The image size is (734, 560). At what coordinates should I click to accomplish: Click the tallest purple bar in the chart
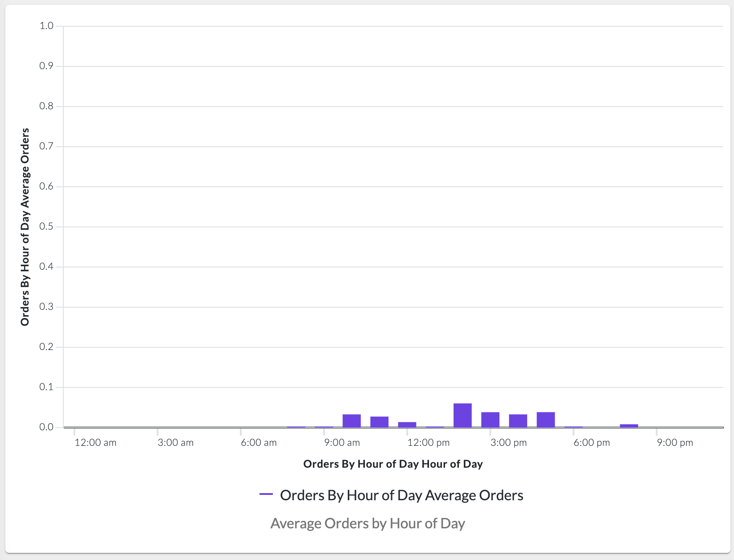(x=462, y=415)
